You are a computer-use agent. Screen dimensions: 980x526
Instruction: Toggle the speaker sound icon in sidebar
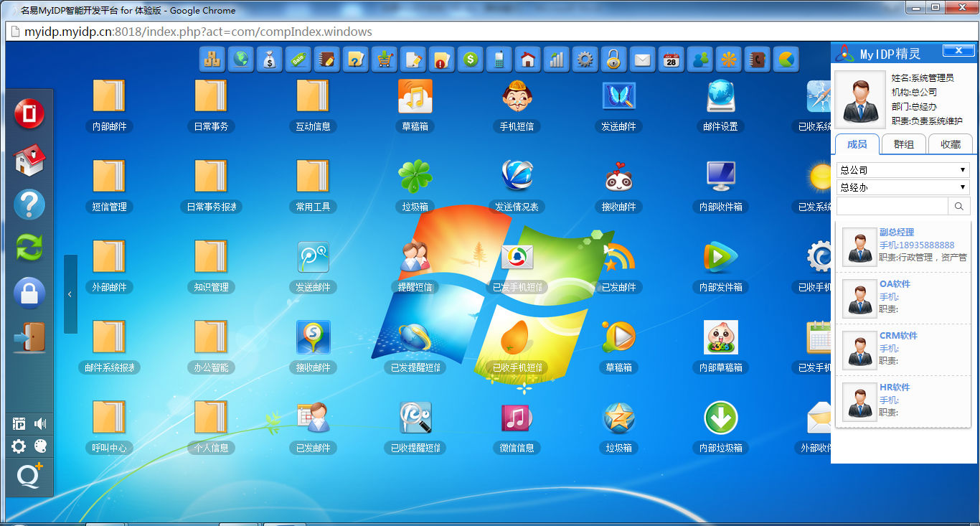tap(40, 423)
